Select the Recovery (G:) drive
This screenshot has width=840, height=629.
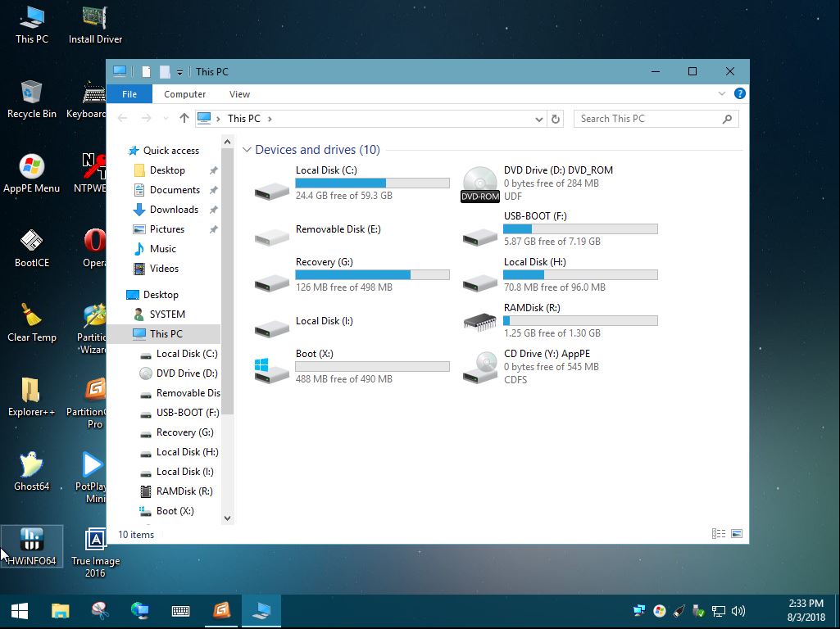click(352, 274)
